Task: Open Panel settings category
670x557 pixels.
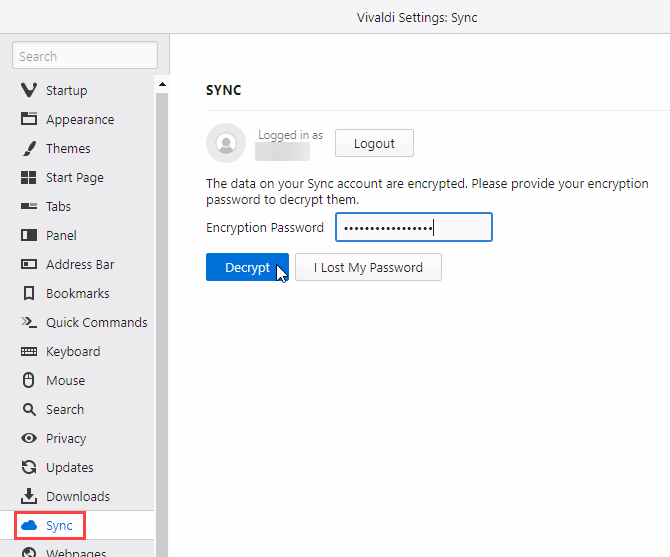Action: pos(77,235)
